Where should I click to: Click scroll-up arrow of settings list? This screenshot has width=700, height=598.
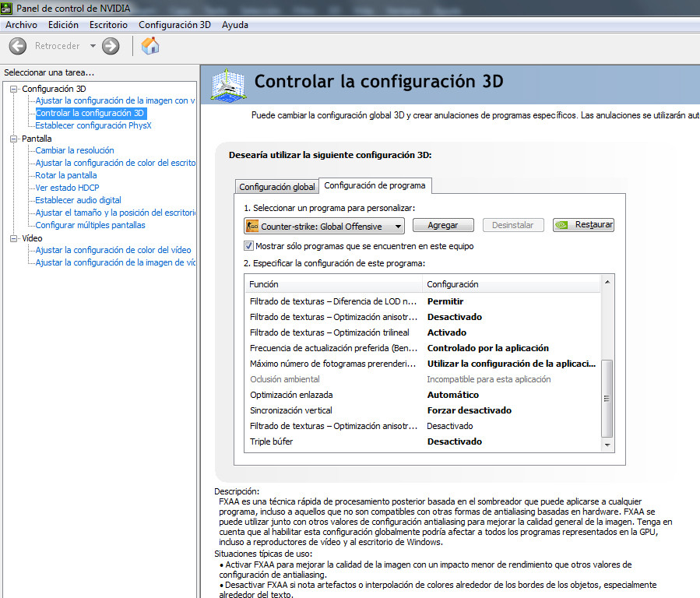(607, 282)
